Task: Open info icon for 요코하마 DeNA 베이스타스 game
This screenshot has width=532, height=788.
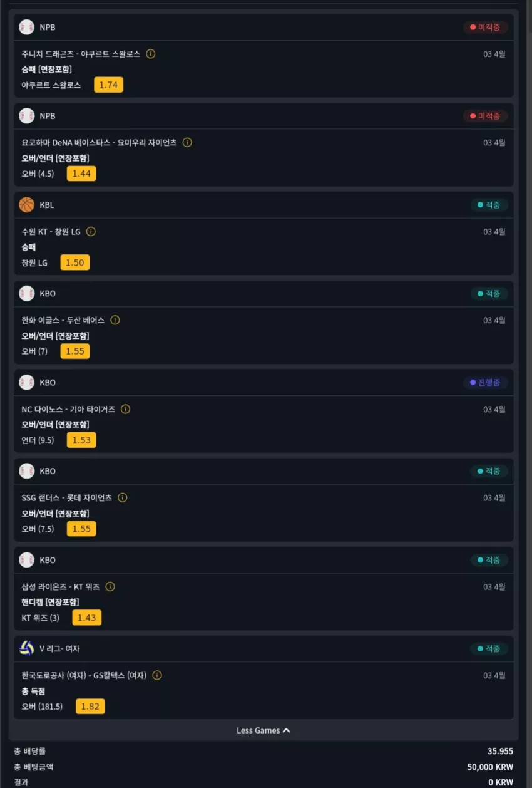Action: [187, 142]
